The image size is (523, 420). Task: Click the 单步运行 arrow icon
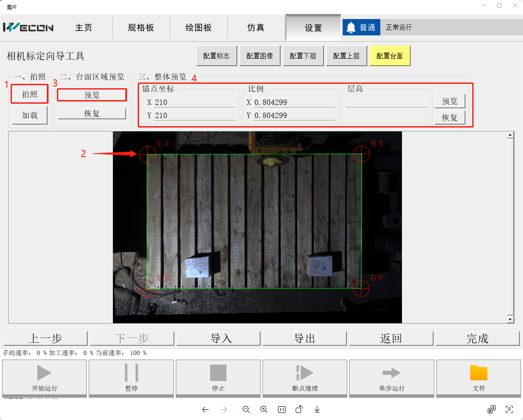(391, 373)
